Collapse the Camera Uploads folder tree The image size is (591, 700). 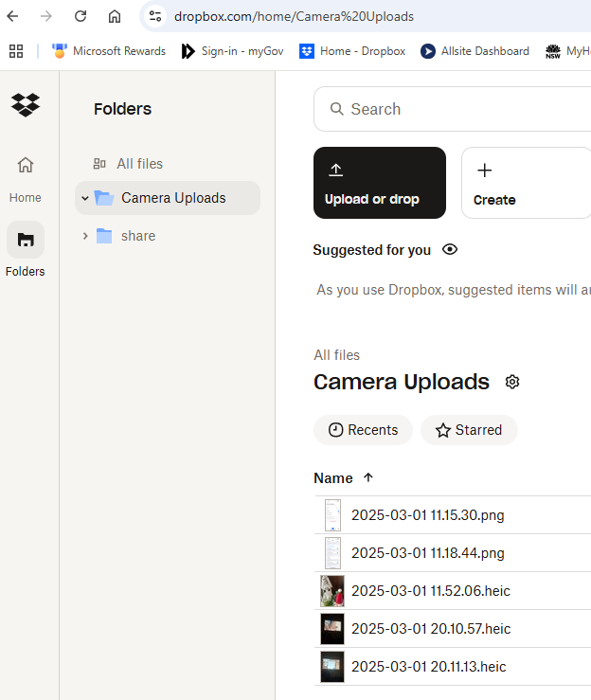point(85,198)
